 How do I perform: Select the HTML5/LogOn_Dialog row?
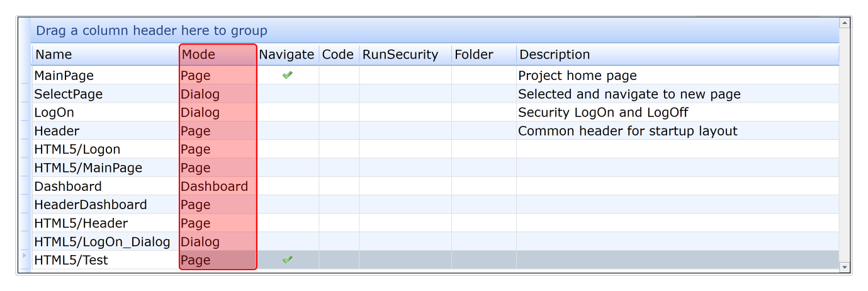[102, 242]
